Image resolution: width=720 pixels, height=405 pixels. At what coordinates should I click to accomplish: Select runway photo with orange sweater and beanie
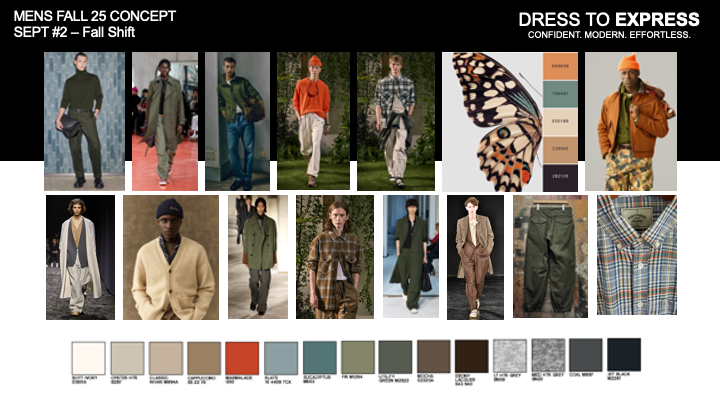(x=313, y=121)
